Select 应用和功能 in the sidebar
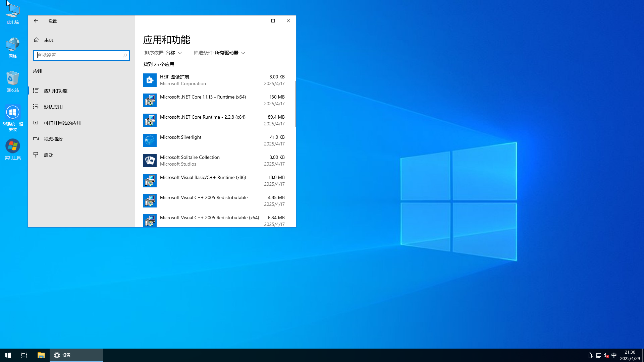The width and height of the screenshot is (644, 362). coord(82,91)
